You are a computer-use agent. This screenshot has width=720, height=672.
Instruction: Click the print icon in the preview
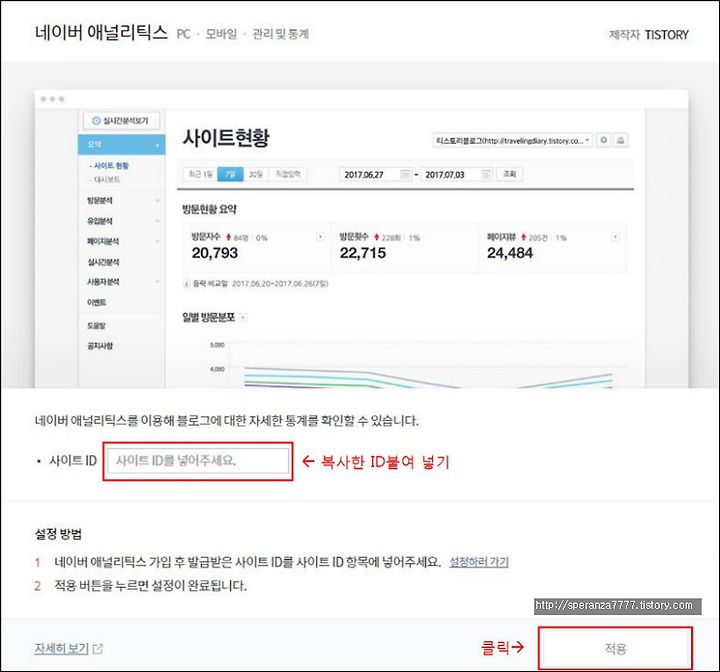pyautogui.click(x=620, y=140)
